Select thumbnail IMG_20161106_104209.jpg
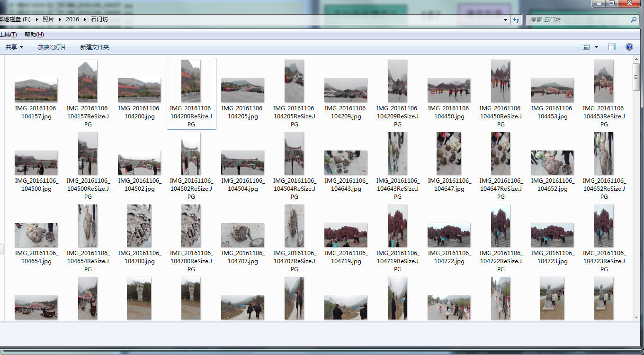The image size is (644, 355). click(346, 90)
